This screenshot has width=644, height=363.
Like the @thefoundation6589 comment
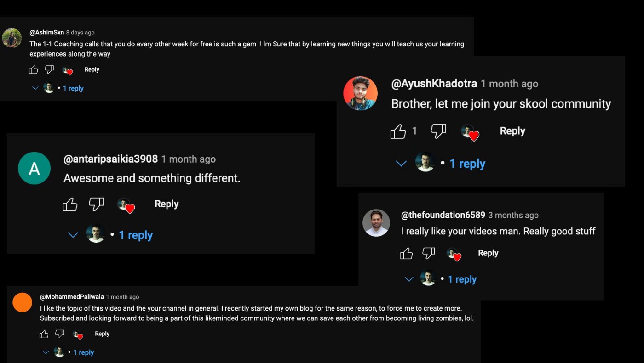(x=407, y=253)
